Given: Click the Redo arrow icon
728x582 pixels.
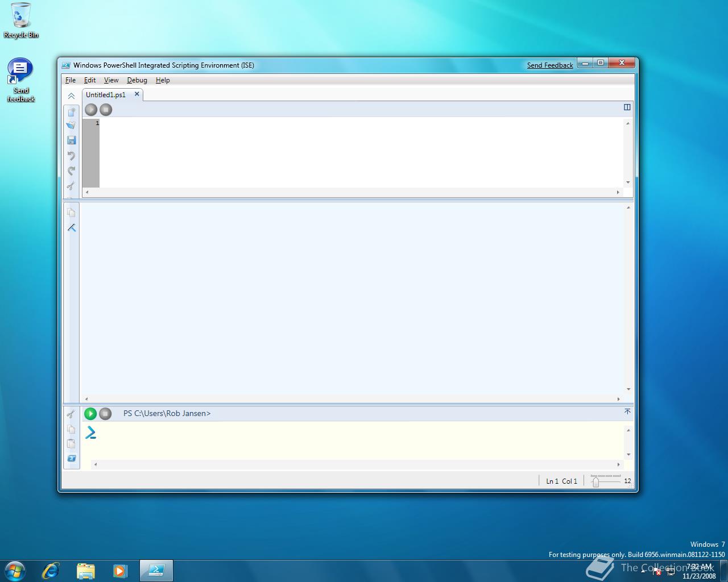Looking at the screenshot, I should tap(71, 171).
